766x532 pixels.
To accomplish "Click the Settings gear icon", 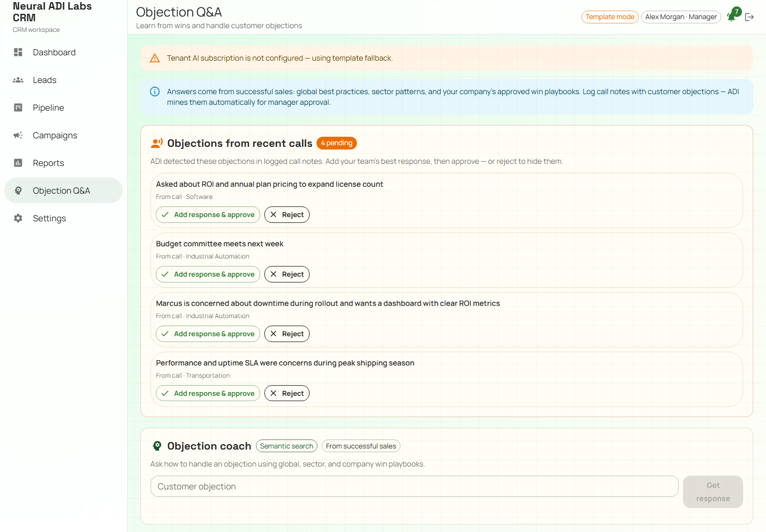I will point(18,218).
